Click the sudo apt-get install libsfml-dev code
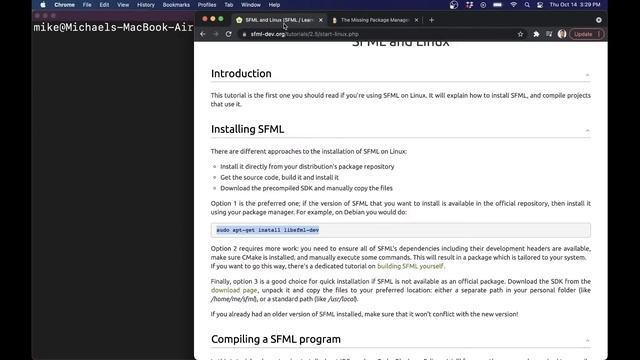Viewport: 640px width, 360px height. pyautogui.click(x=268, y=230)
